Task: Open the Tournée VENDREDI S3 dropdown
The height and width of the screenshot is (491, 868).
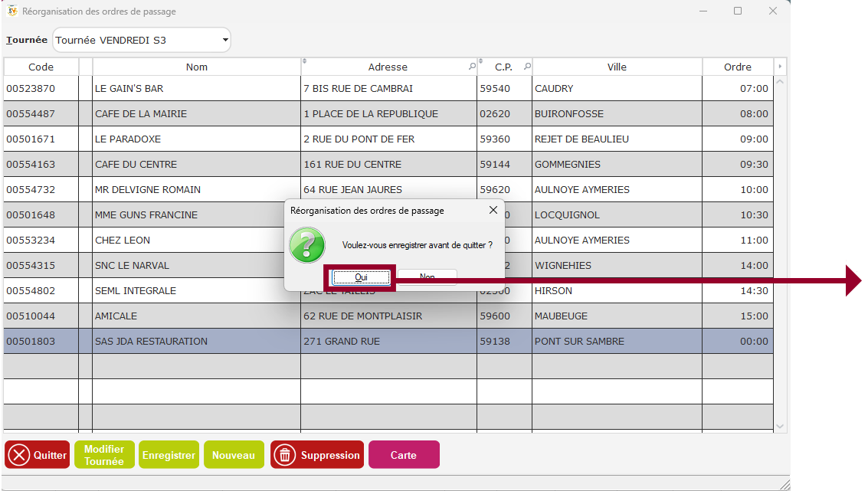Action: click(x=142, y=40)
